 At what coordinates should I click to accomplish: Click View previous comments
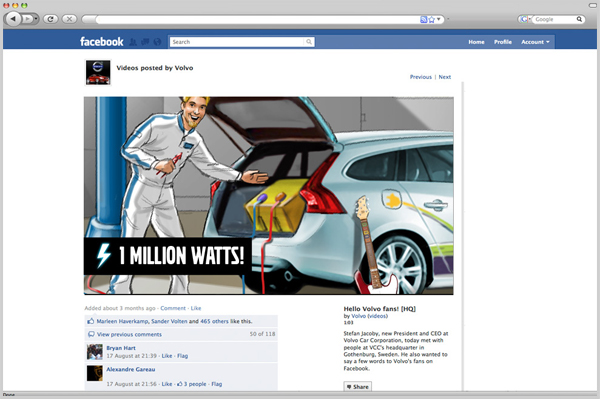pos(129,334)
